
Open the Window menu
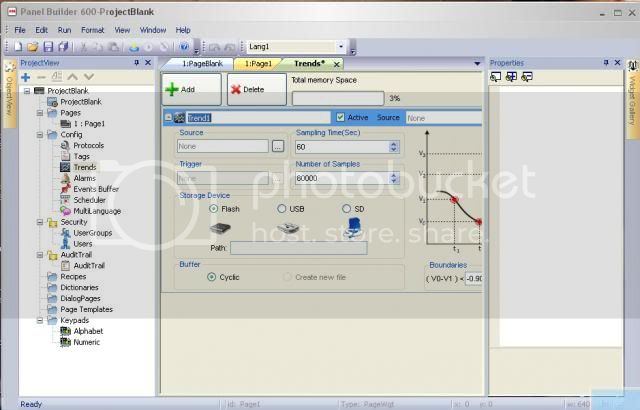(153, 30)
